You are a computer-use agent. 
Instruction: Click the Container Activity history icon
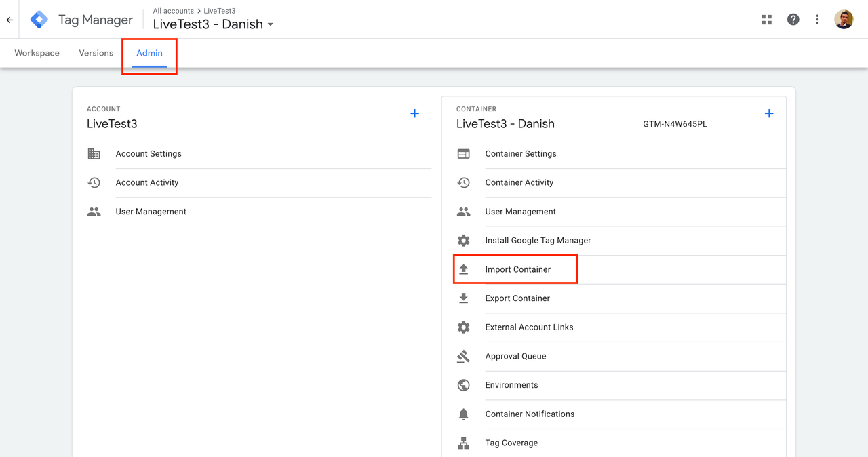coord(464,183)
